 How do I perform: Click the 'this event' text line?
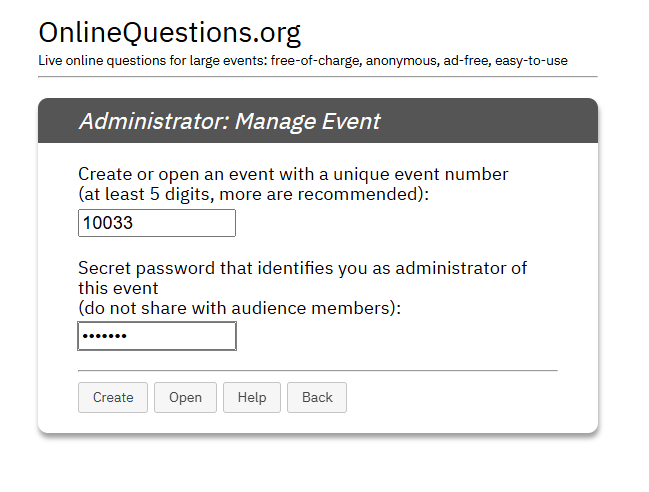(x=118, y=288)
